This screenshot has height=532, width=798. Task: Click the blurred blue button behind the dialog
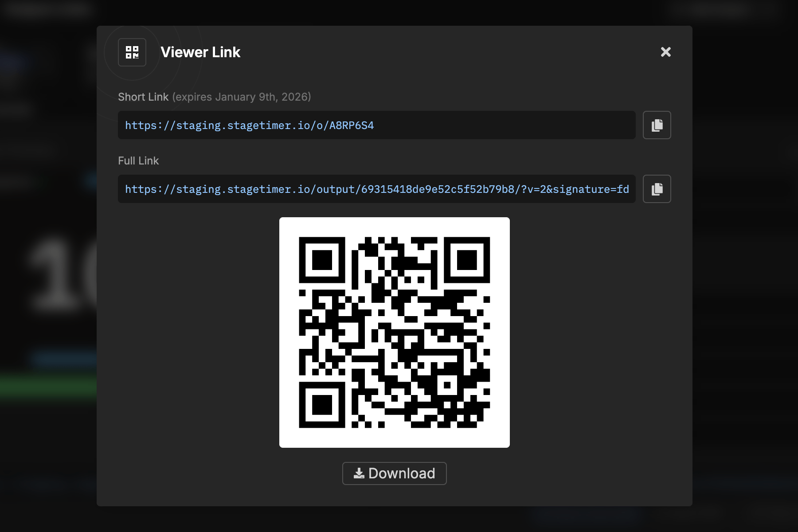(66, 358)
